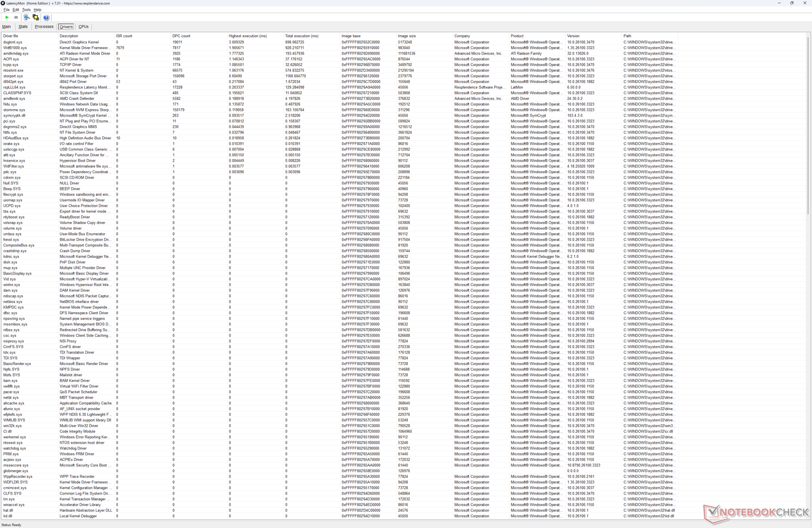Open the Edit menu
Image resolution: width=812 pixels, height=528 pixels.
[x=16, y=10]
